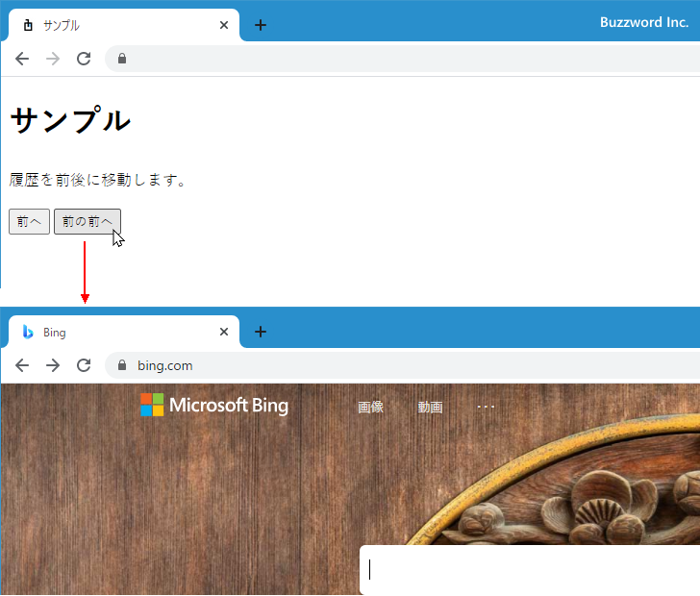Click back arrow in the サンプル browser window
The width and height of the screenshot is (700, 596).
click(x=22, y=59)
